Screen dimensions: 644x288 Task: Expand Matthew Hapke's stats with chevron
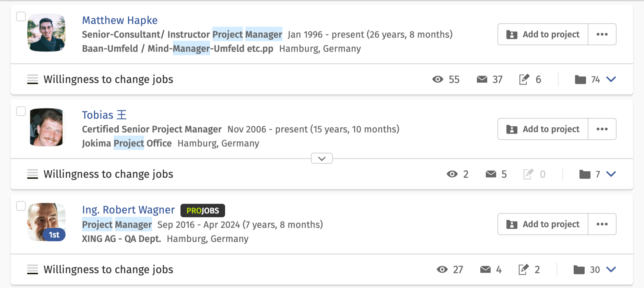click(611, 79)
